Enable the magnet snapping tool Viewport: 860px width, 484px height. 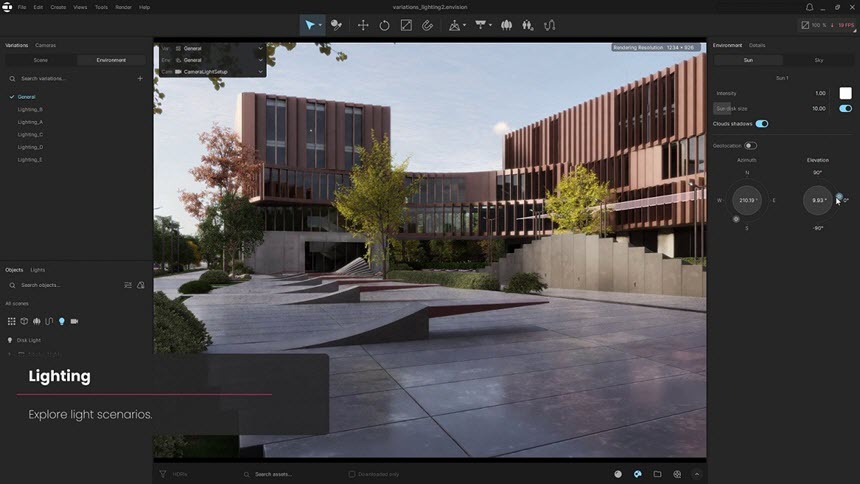[x=427, y=25]
